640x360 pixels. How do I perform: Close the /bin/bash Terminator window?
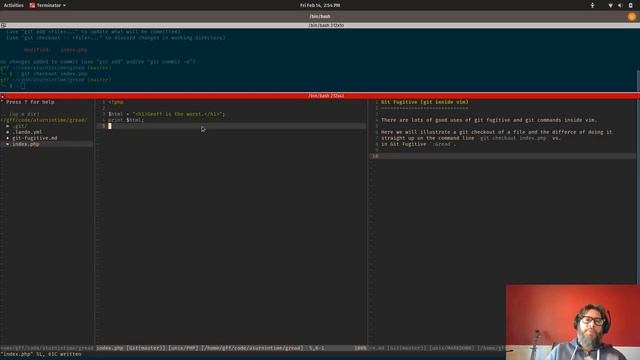point(632,16)
